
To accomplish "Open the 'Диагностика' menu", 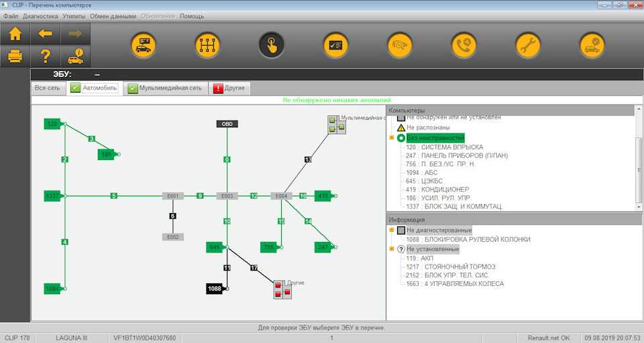I will [x=40, y=15].
